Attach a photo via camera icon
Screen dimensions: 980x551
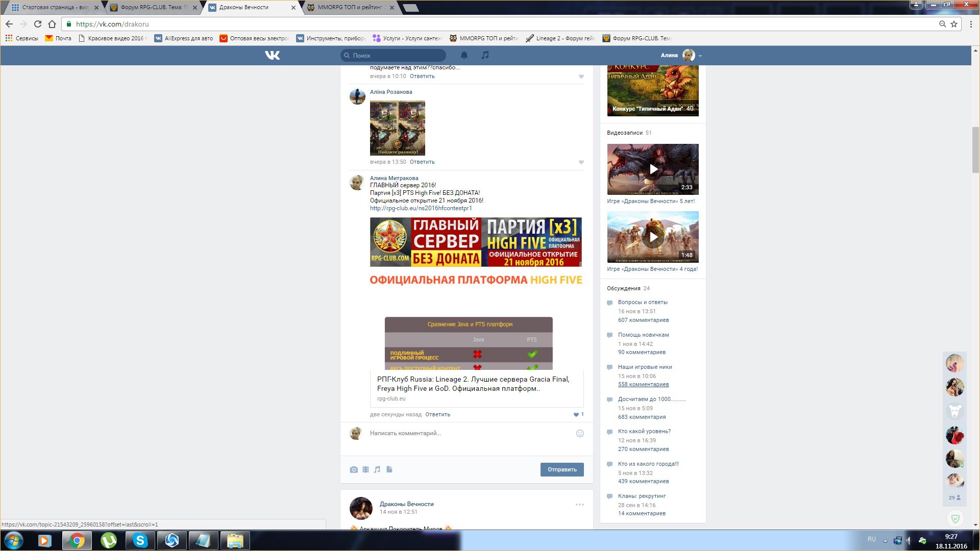354,469
